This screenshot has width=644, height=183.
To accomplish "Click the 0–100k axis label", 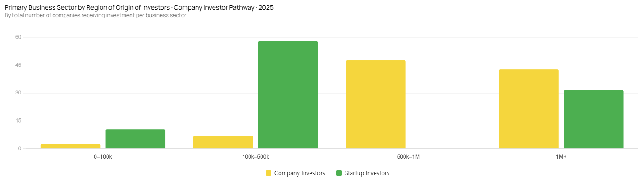I will pos(103,157).
